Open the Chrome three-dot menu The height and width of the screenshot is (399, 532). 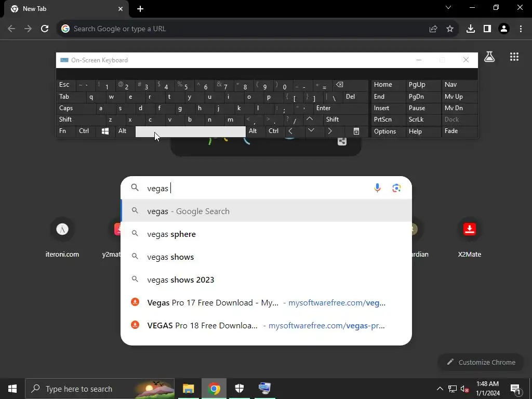coord(521,29)
